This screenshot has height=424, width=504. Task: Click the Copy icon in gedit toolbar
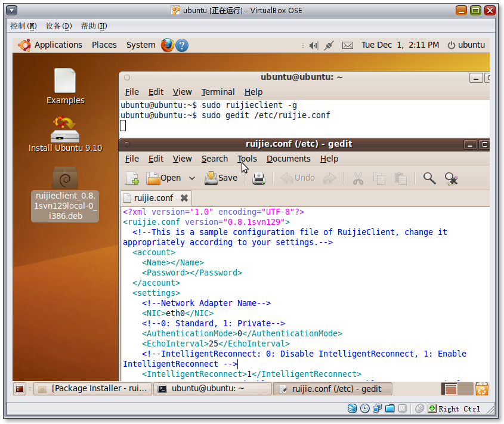(x=379, y=178)
